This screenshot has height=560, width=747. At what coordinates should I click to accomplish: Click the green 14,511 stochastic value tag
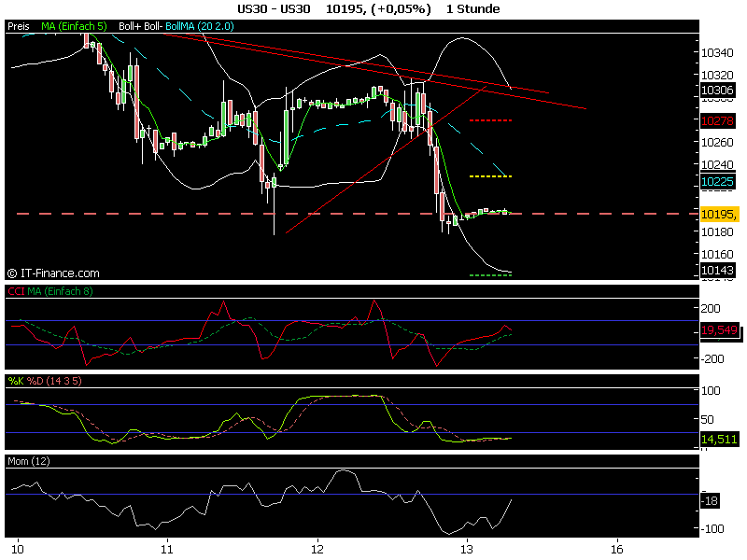point(719,439)
